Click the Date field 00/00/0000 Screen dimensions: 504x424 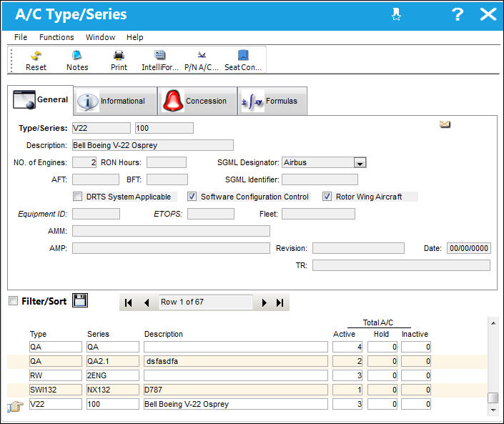click(469, 248)
